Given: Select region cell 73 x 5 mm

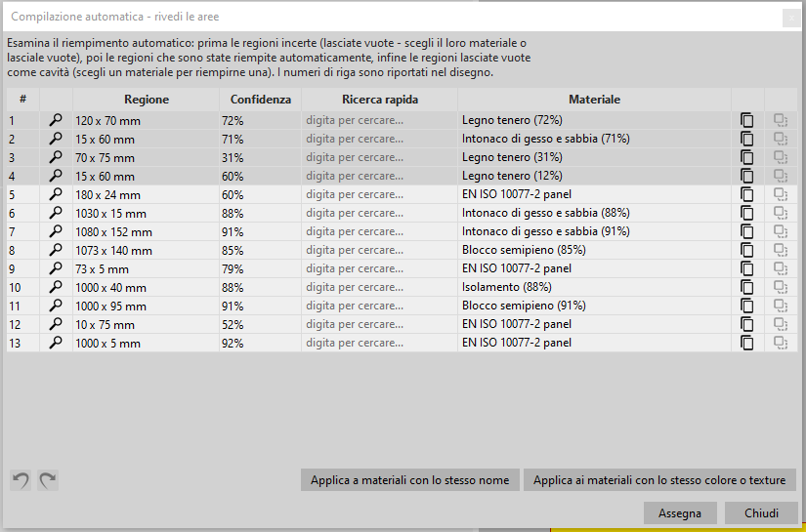Looking at the screenshot, I should coord(146,268).
